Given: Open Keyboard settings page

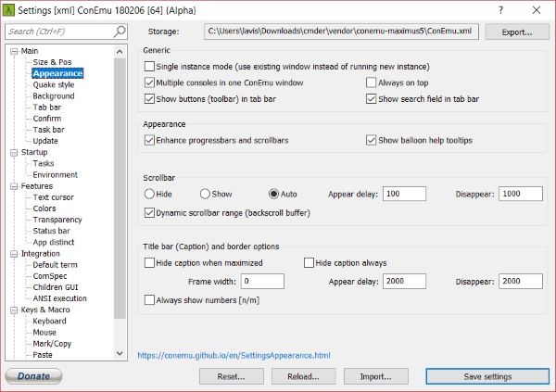Looking at the screenshot, I should click(49, 321).
